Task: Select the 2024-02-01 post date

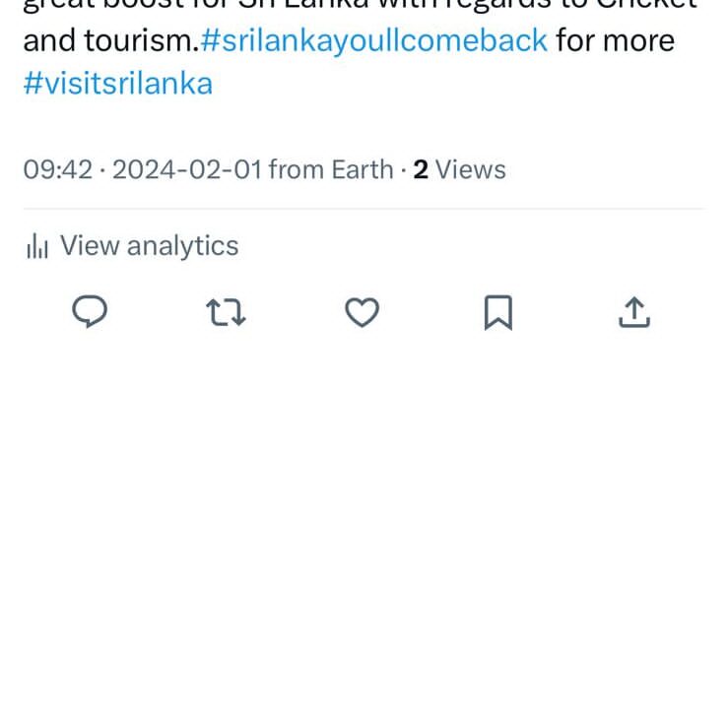Action: (186, 169)
